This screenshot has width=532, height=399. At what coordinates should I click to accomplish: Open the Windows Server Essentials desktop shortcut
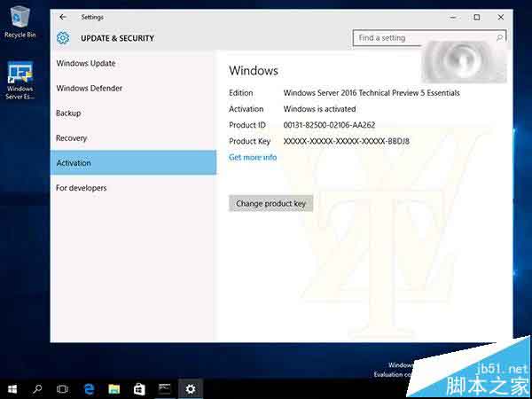[20, 81]
